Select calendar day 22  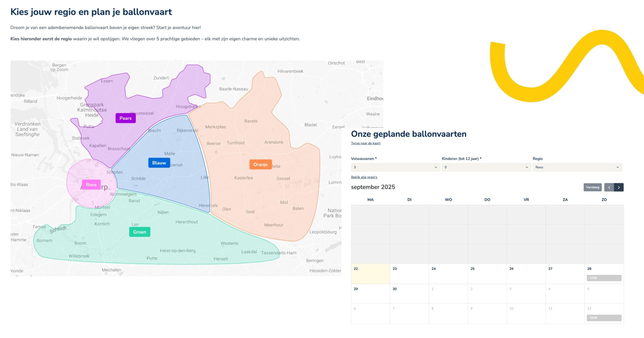[371, 273]
